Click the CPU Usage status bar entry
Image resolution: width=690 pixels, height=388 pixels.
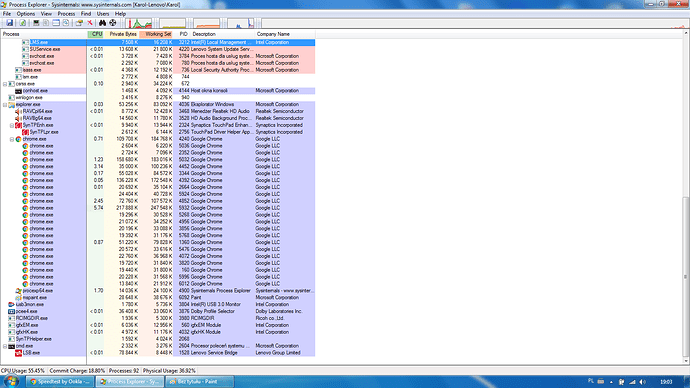point(23,371)
